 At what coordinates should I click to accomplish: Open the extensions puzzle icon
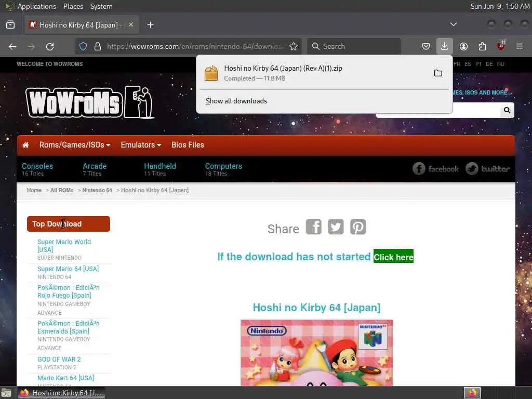[482, 46]
